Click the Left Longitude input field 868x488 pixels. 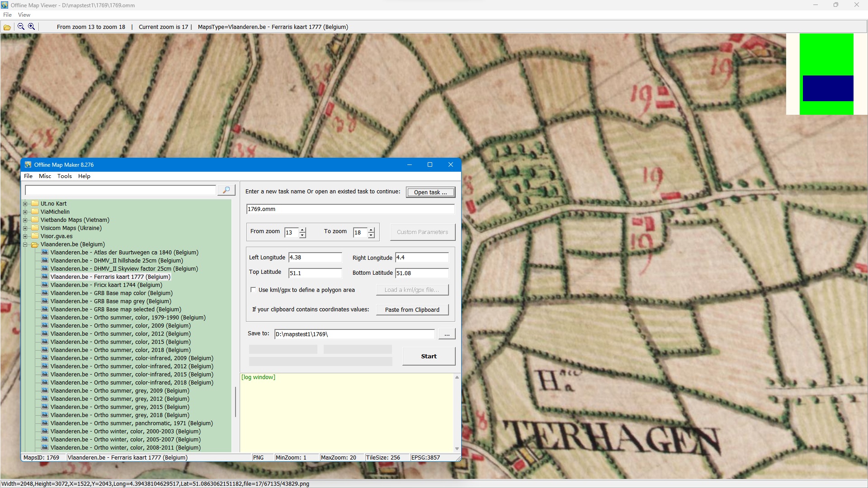(315, 258)
